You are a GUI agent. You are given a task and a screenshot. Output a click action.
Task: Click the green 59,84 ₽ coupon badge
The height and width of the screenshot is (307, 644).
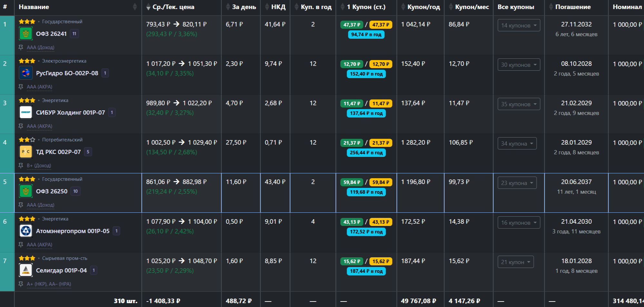point(352,182)
